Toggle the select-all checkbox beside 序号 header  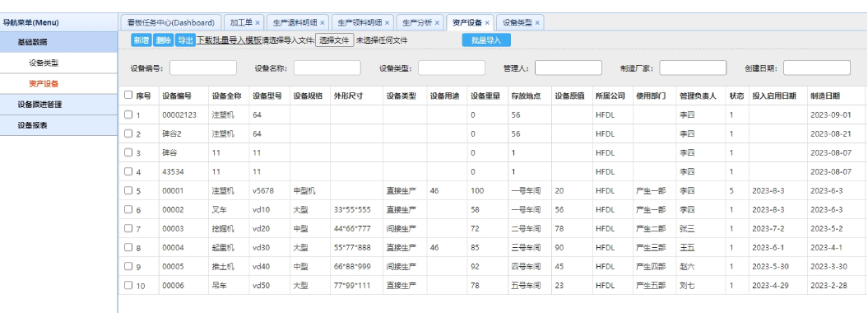tap(128, 96)
